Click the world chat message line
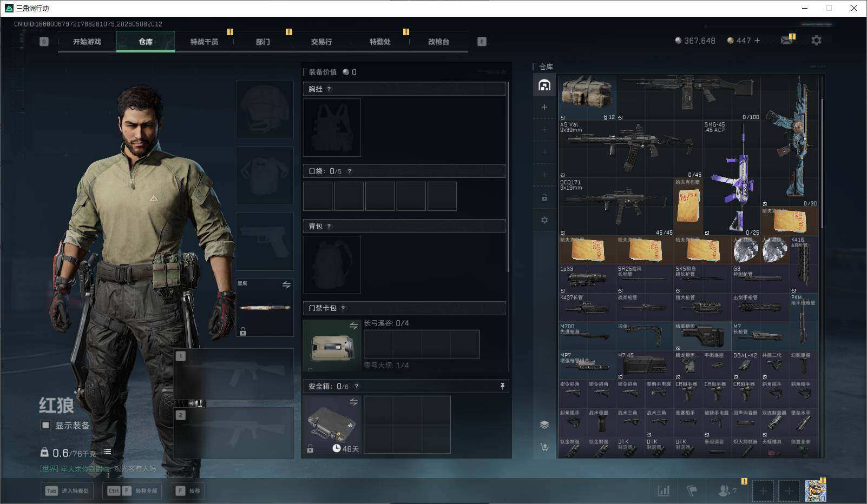 point(98,469)
